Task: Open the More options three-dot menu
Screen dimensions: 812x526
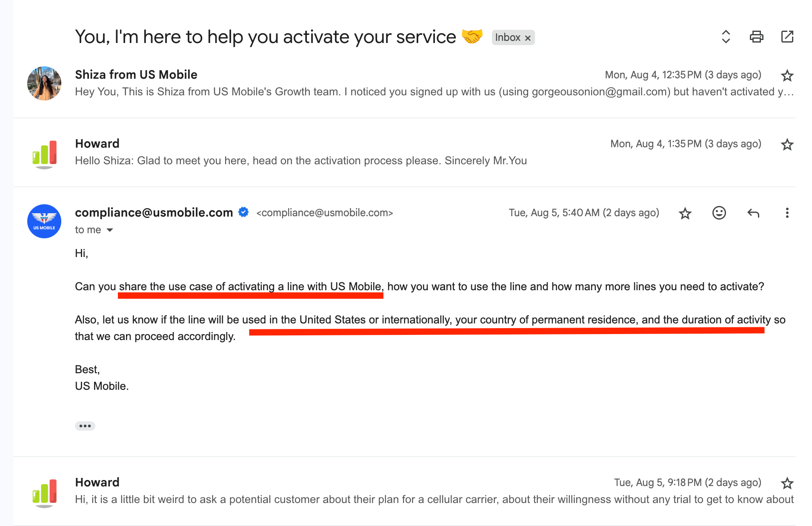Action: 787,213
